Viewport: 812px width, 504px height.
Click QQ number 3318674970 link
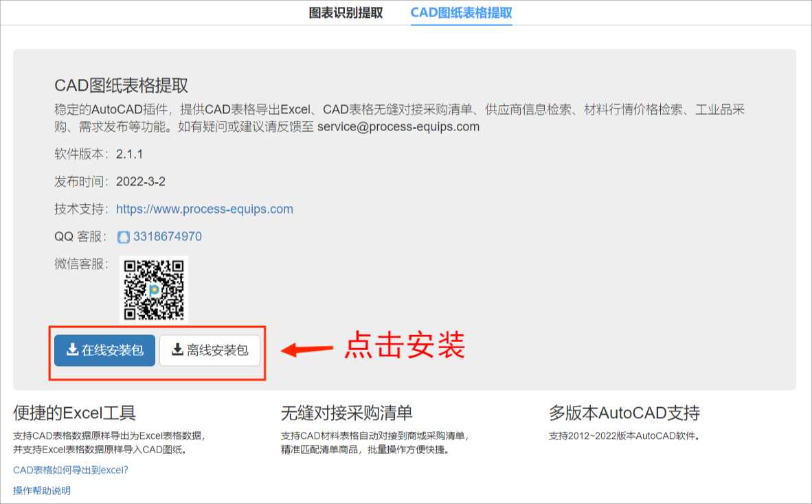tap(167, 236)
